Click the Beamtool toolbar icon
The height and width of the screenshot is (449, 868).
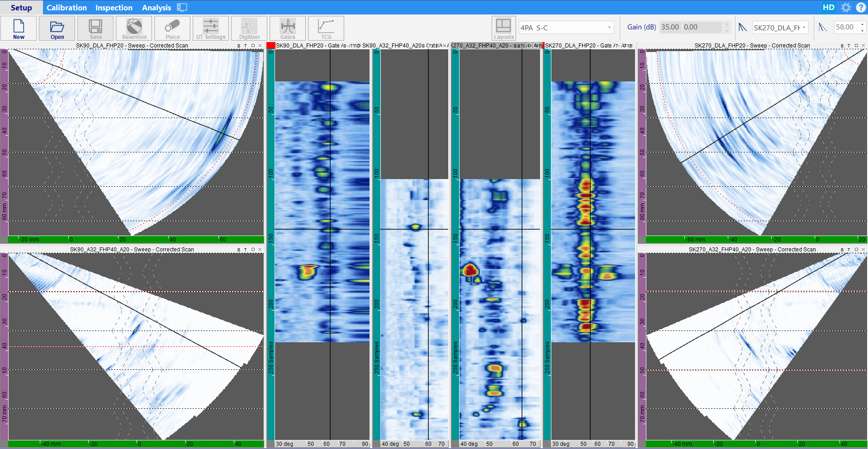coord(134,29)
